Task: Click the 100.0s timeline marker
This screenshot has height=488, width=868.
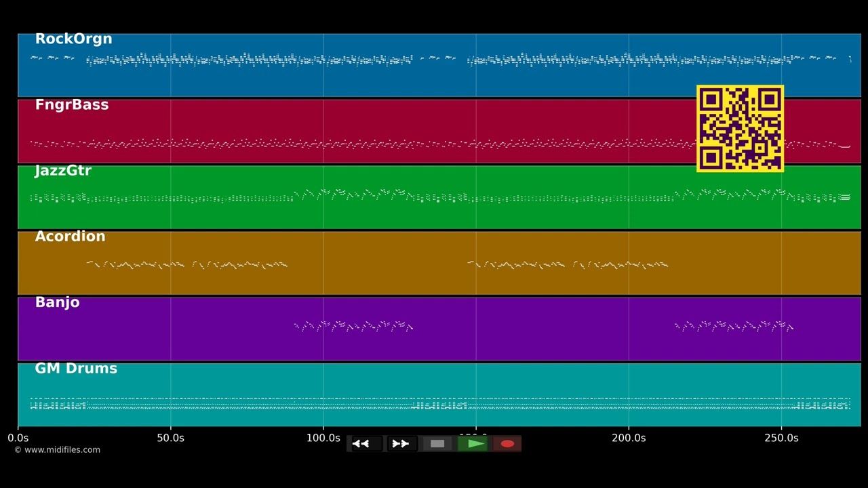Action: tap(323, 439)
